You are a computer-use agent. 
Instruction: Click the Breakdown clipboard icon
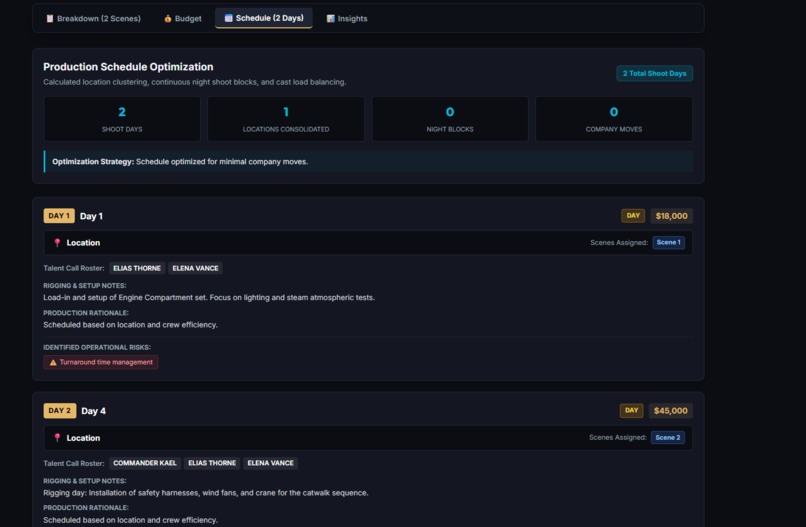click(50, 19)
